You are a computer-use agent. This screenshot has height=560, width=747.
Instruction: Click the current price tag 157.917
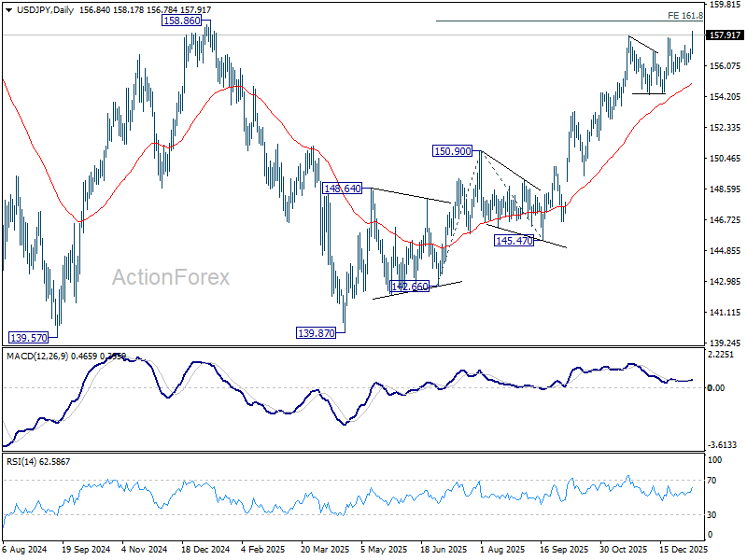click(725, 35)
